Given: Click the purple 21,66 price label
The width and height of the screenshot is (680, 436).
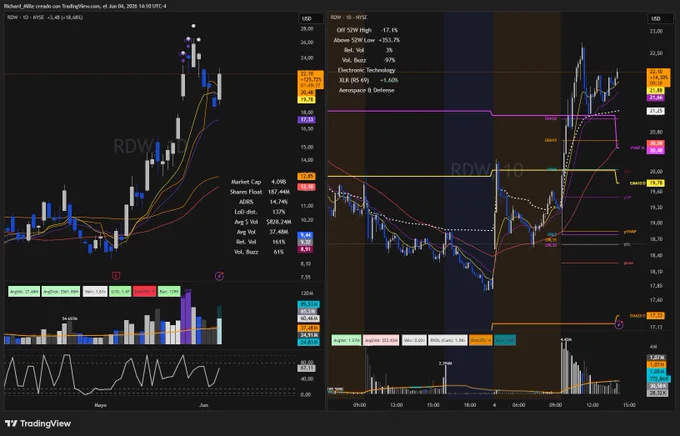Looking at the screenshot, I should 655,98.
